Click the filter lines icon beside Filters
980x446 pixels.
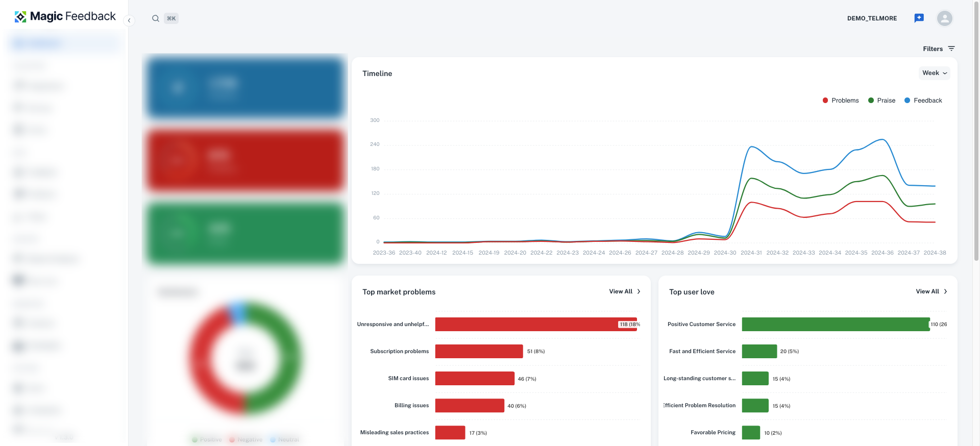coord(951,48)
